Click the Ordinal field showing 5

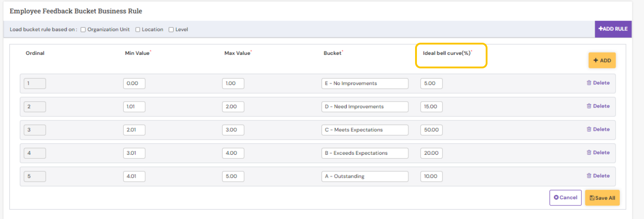[x=35, y=176]
